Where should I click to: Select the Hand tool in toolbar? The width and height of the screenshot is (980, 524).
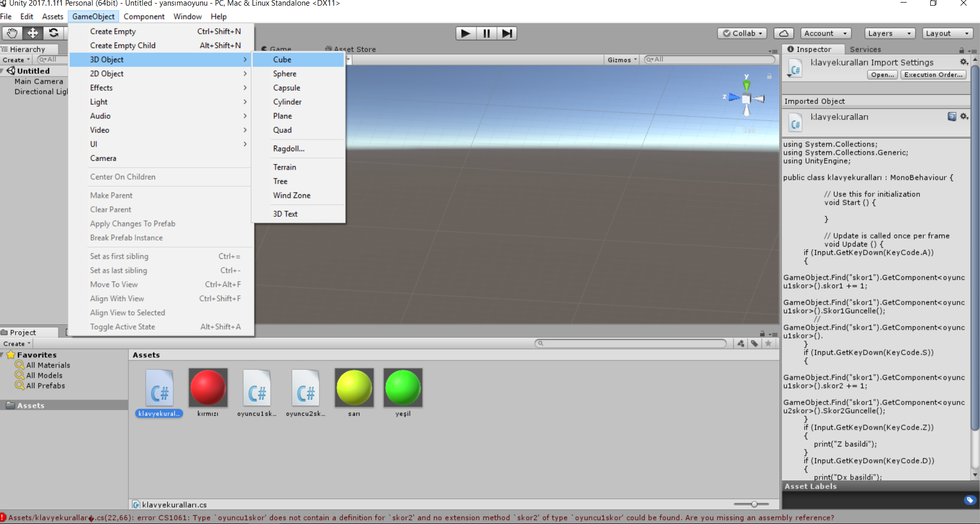pyautogui.click(x=12, y=33)
